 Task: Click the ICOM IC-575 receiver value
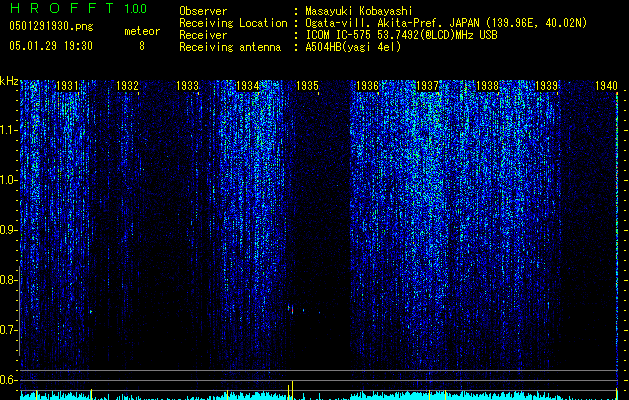[402, 35]
